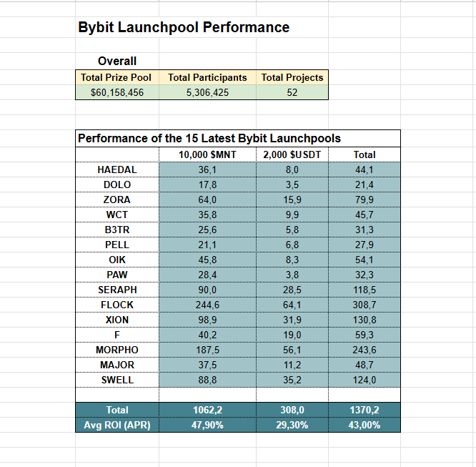Click the USDT total 308,0
Screen dimensions: 476x467
point(292,410)
